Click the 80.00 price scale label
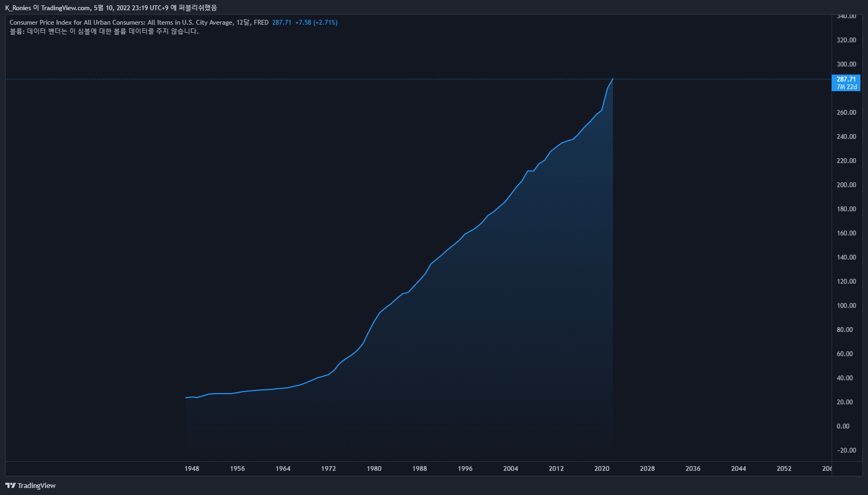The image size is (868, 495). (845, 330)
